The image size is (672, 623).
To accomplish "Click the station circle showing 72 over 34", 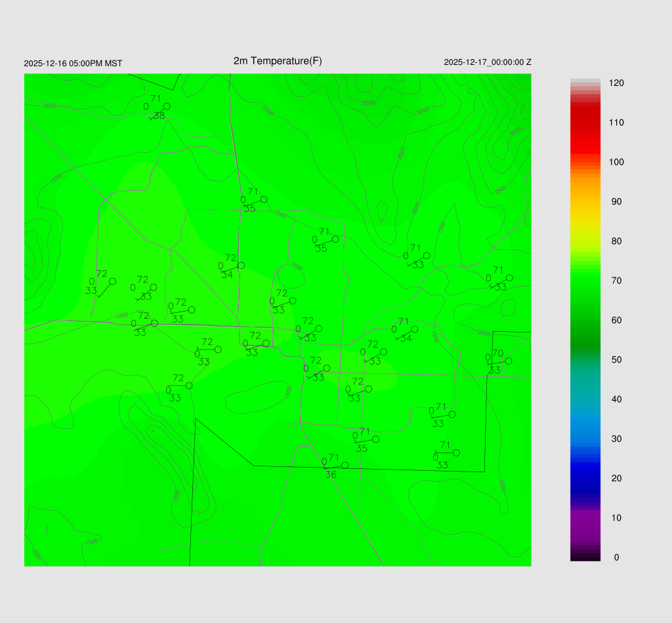I will (241, 266).
